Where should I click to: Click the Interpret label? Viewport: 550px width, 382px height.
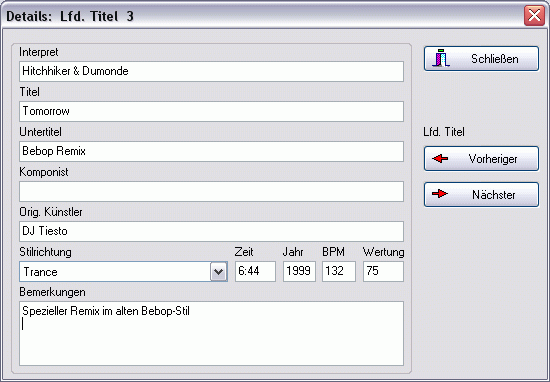pos(39,52)
